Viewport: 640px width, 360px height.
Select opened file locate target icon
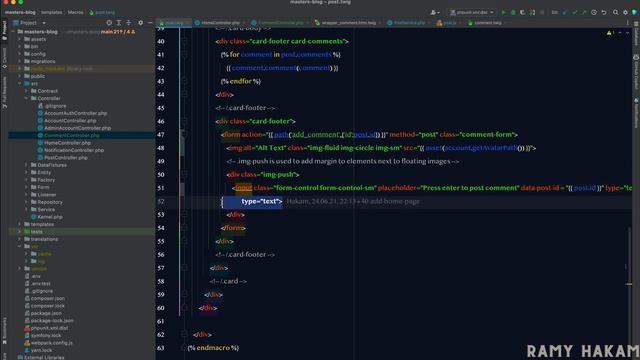[109, 23]
